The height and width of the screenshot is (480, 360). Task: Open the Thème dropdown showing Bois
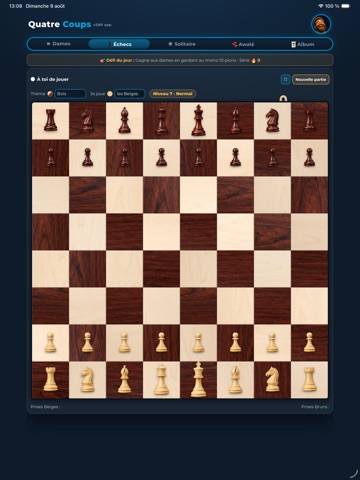pyautogui.click(x=70, y=94)
